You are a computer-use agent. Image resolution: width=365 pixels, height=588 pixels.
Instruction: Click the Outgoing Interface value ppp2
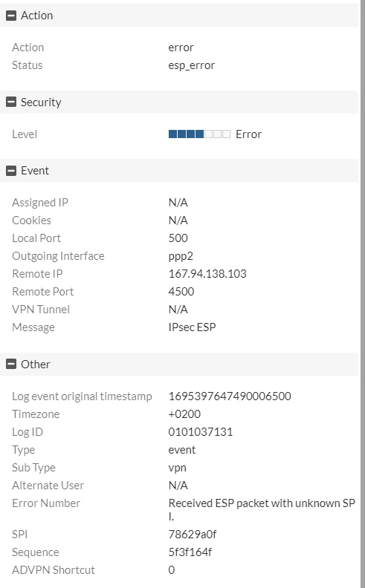[x=181, y=256]
